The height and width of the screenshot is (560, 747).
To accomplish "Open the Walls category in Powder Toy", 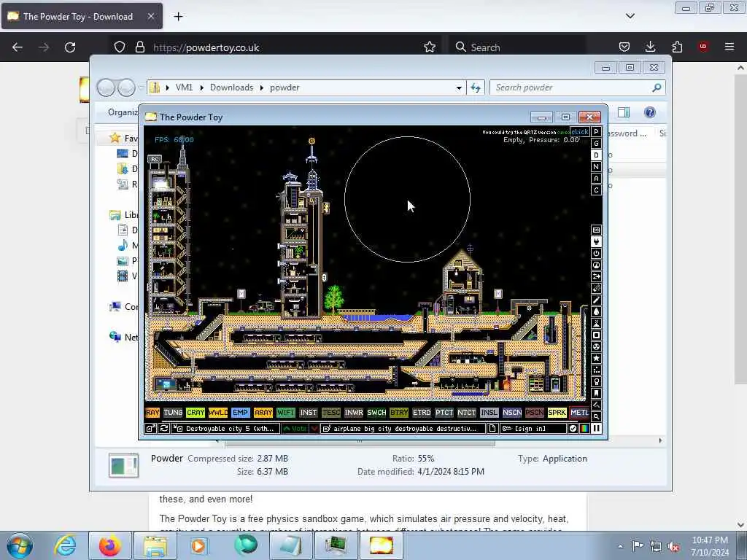I will pos(596,230).
